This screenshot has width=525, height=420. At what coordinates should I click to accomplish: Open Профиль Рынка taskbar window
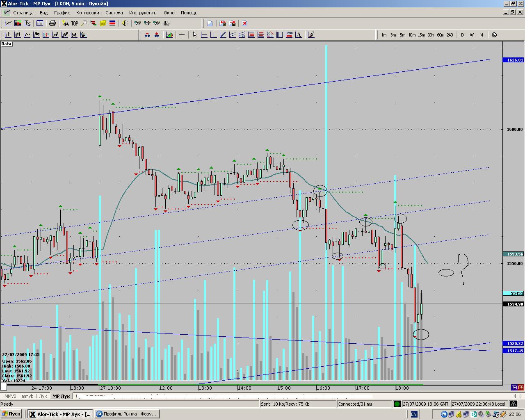tap(127, 414)
